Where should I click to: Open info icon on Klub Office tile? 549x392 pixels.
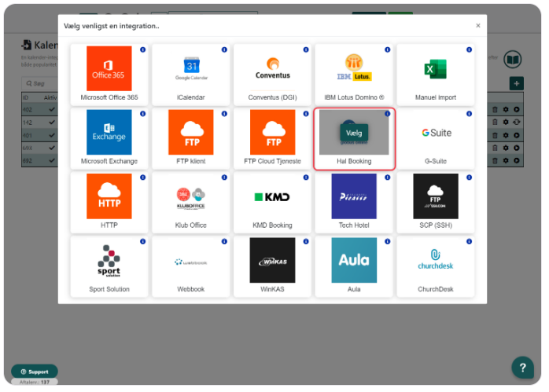click(224, 178)
